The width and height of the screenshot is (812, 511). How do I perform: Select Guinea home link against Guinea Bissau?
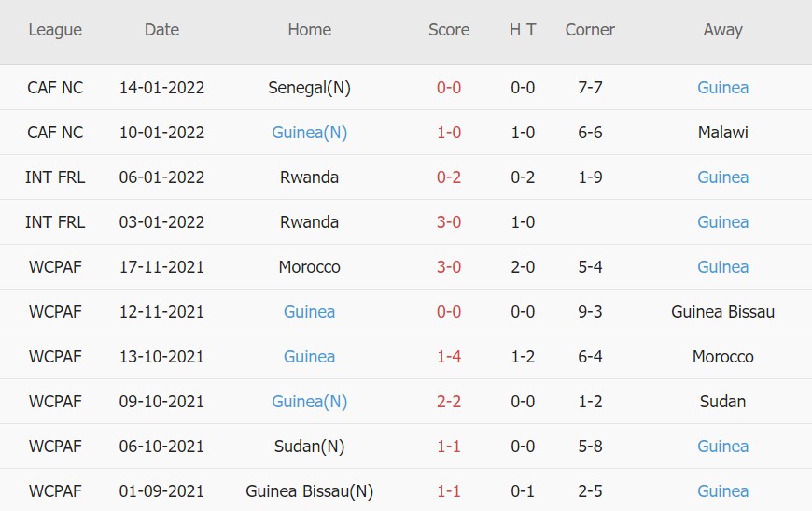click(x=309, y=312)
